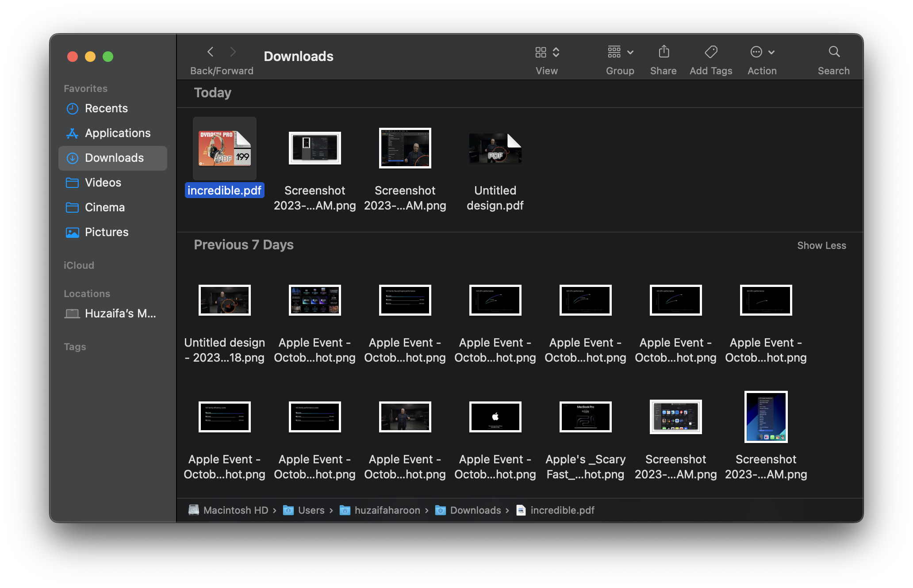Select the Pictures sidebar folder
Screen dimensions: 913x588
tap(107, 232)
